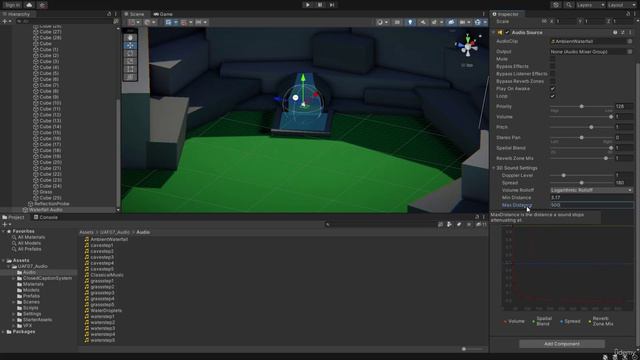Click the Project panel plus create button
The width and height of the screenshot is (640, 360).
[x=6, y=224]
